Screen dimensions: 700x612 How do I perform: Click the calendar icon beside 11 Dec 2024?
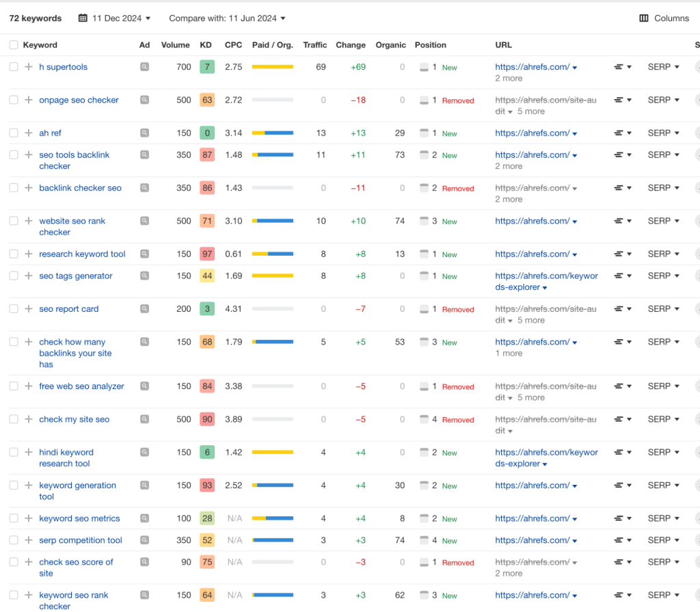click(83, 18)
